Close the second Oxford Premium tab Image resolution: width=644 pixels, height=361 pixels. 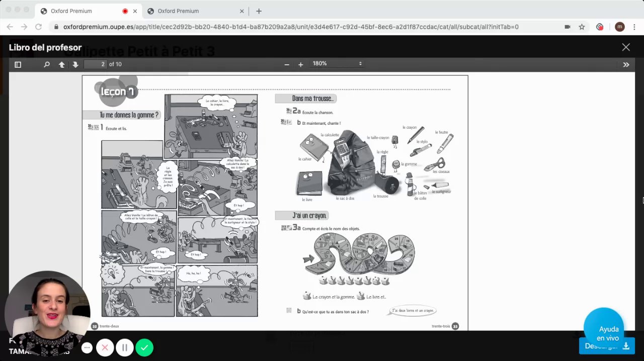point(242,11)
